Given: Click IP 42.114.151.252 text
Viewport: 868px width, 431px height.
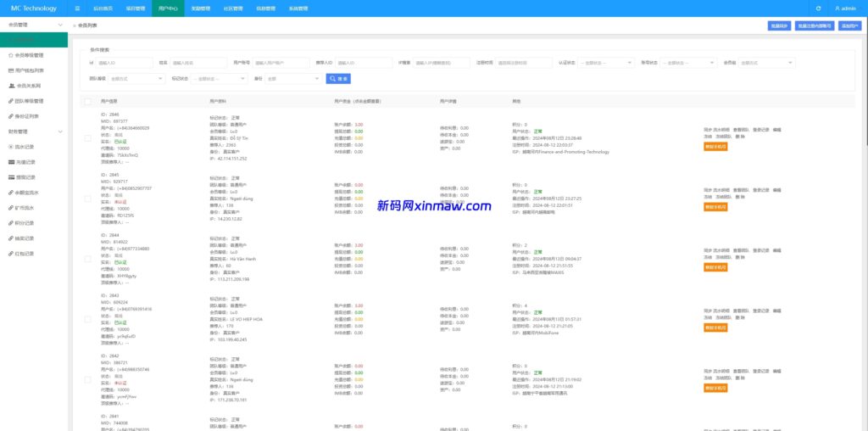Looking at the screenshot, I should point(229,159).
